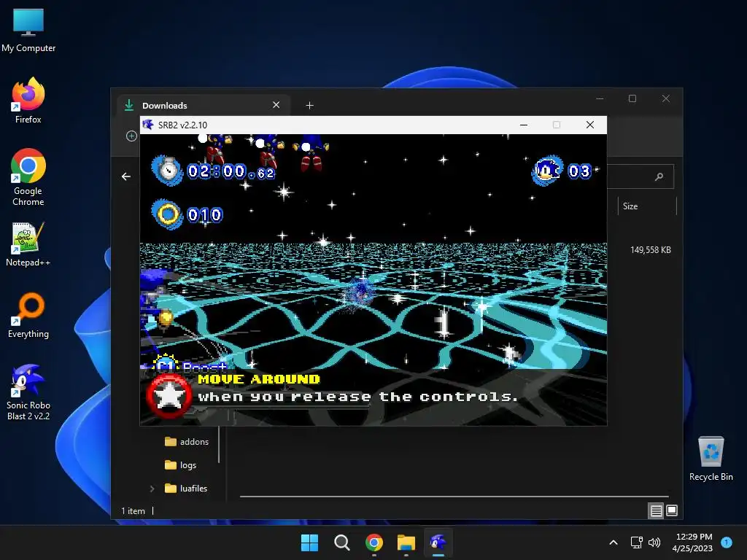The image size is (747, 560).
Task: Switch Explorer to details view
Action: pos(656,511)
